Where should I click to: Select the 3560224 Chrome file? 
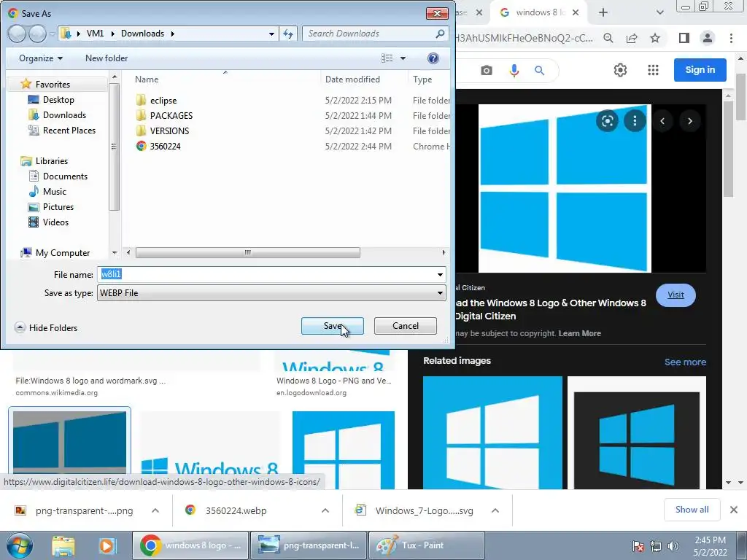click(165, 146)
